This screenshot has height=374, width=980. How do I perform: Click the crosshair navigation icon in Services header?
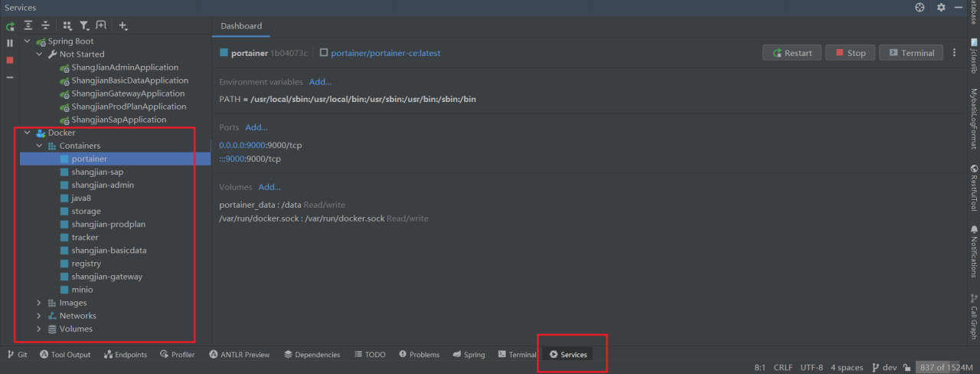(x=920, y=7)
